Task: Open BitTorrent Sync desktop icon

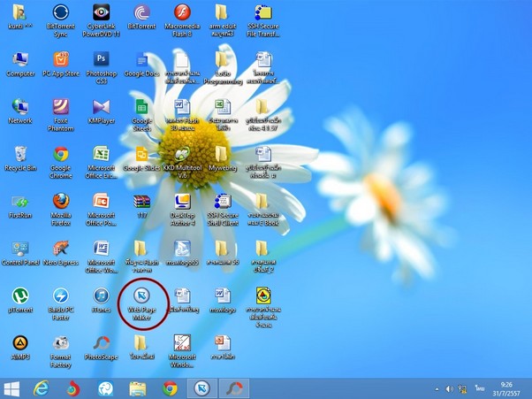Action: pyautogui.click(x=61, y=20)
